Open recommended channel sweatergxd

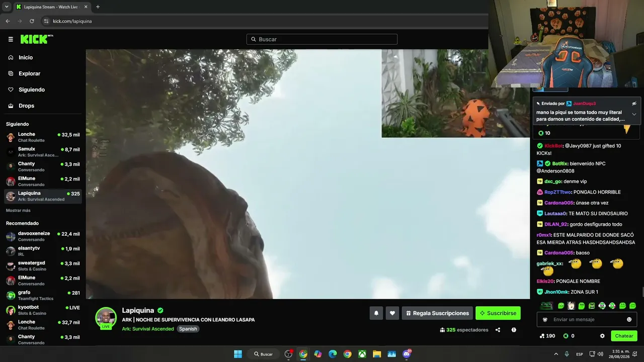point(43,265)
